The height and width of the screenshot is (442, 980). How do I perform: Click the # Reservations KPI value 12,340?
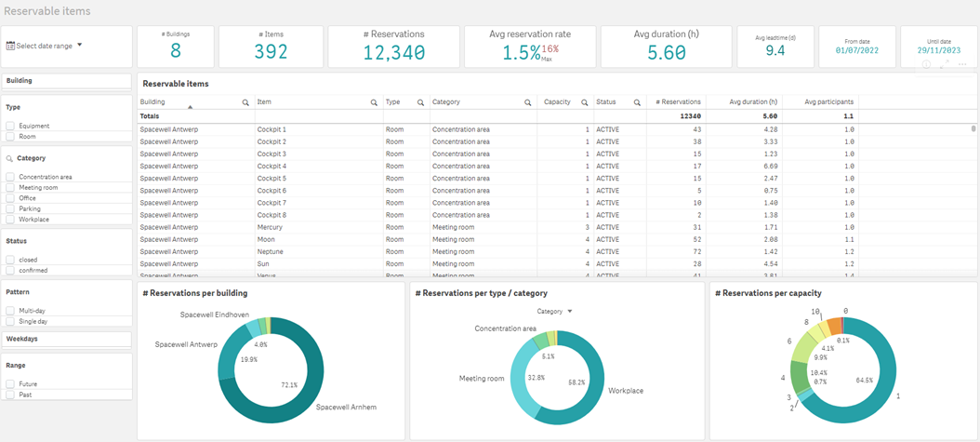[393, 52]
